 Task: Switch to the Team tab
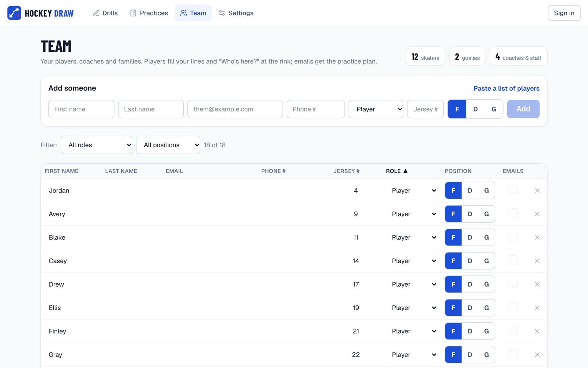pos(193,13)
